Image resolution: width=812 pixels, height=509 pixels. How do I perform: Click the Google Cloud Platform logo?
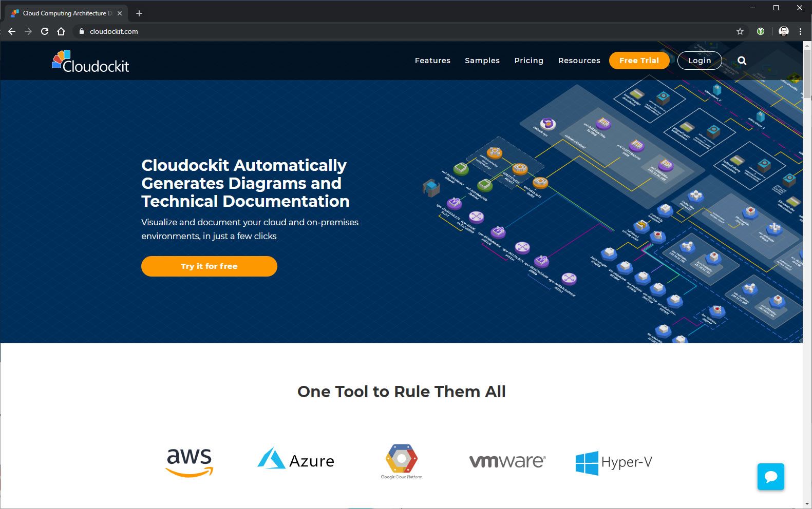402,462
